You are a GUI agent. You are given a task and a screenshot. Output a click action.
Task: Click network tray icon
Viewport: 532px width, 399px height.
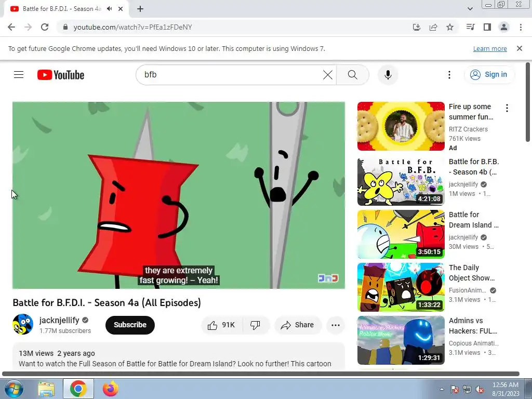[467, 390]
